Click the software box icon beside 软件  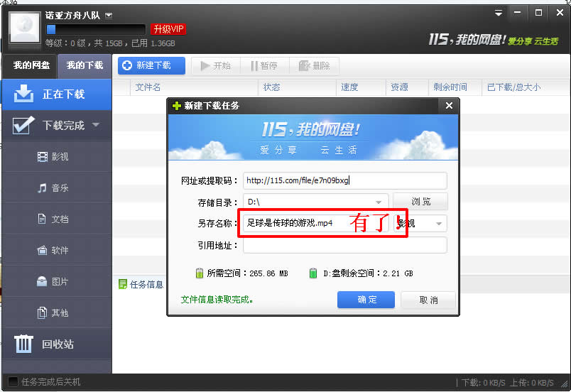click(42, 250)
